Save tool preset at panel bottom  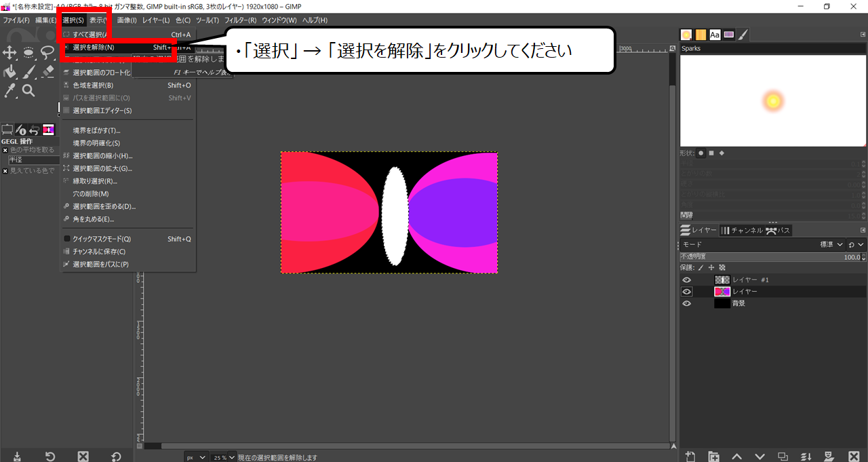pos(17,456)
